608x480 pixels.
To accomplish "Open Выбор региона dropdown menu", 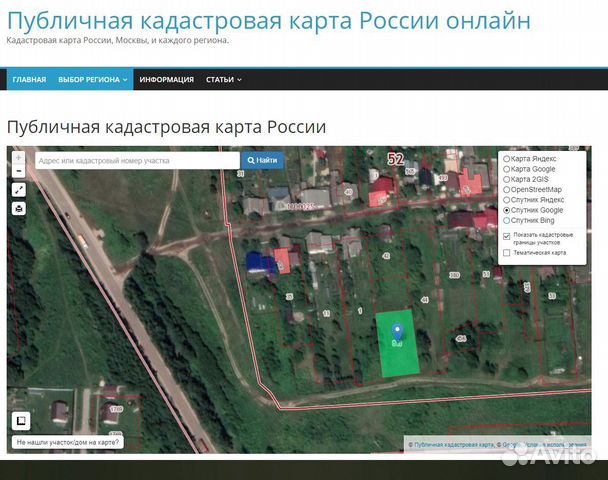I will 93,79.
